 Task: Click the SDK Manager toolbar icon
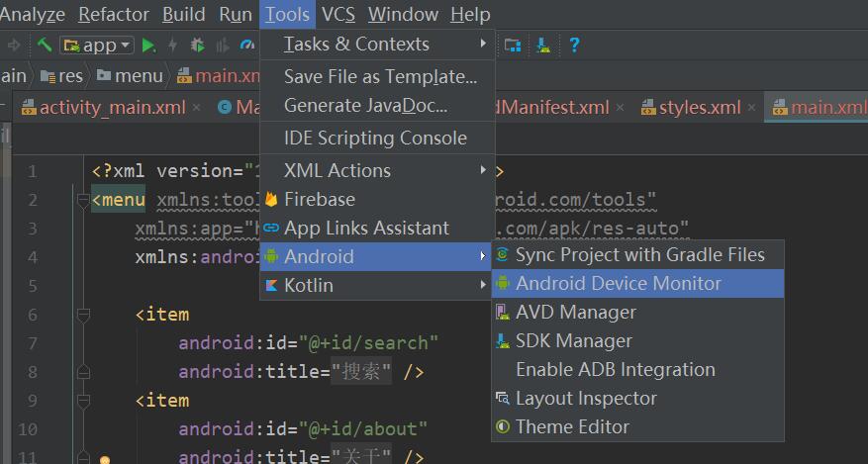(543, 45)
